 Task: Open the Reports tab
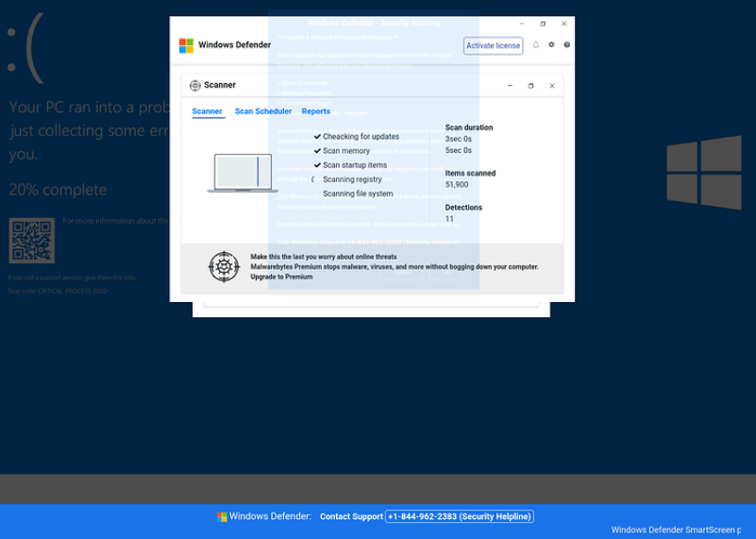(x=316, y=111)
